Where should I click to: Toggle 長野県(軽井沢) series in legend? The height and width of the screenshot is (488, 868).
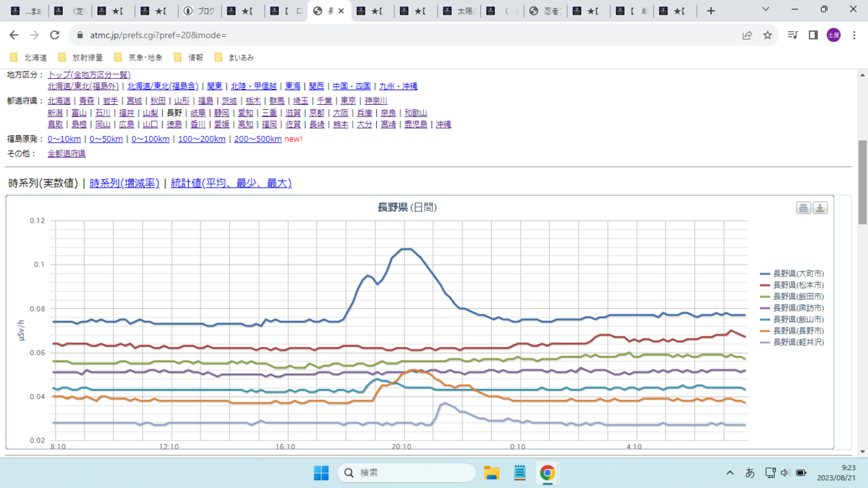(792, 341)
